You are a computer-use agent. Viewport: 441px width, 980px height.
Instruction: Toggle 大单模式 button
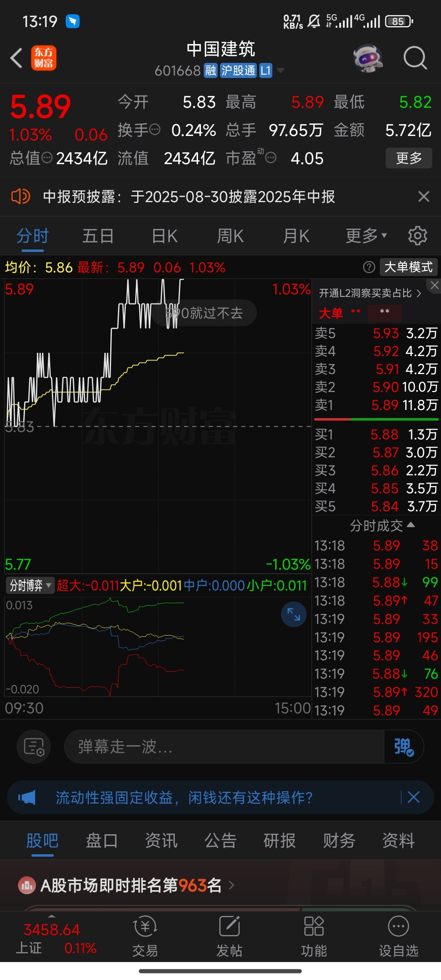409,267
